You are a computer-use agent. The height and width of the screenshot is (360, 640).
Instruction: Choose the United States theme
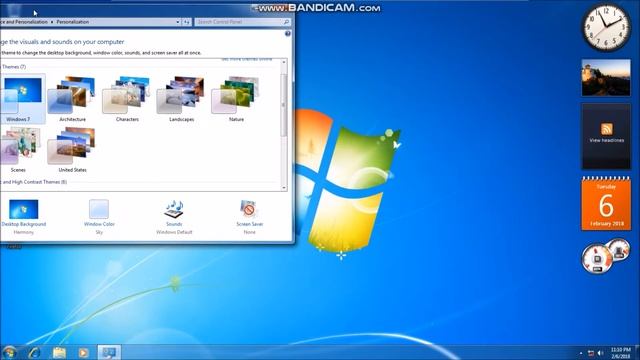(x=72, y=149)
